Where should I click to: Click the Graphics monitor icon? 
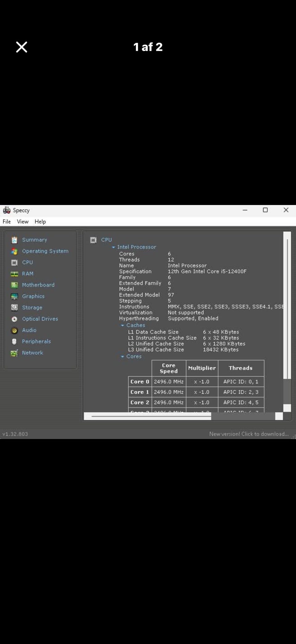click(x=14, y=296)
